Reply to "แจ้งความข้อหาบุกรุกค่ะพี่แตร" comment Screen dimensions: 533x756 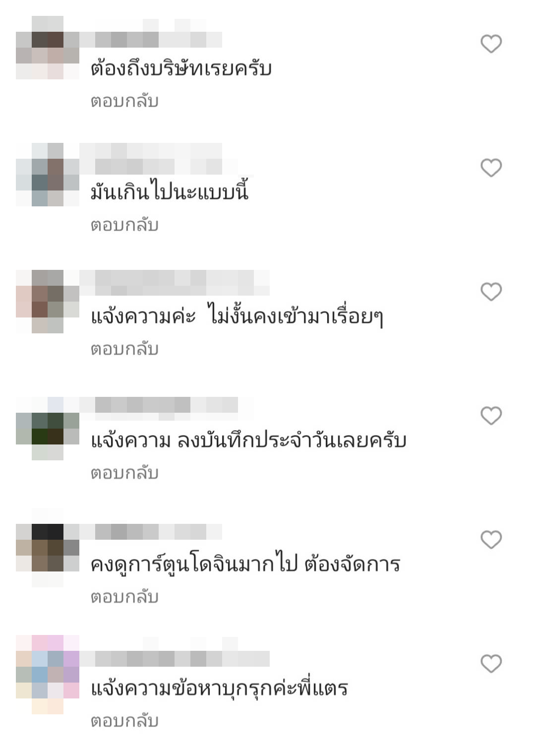[x=124, y=721]
